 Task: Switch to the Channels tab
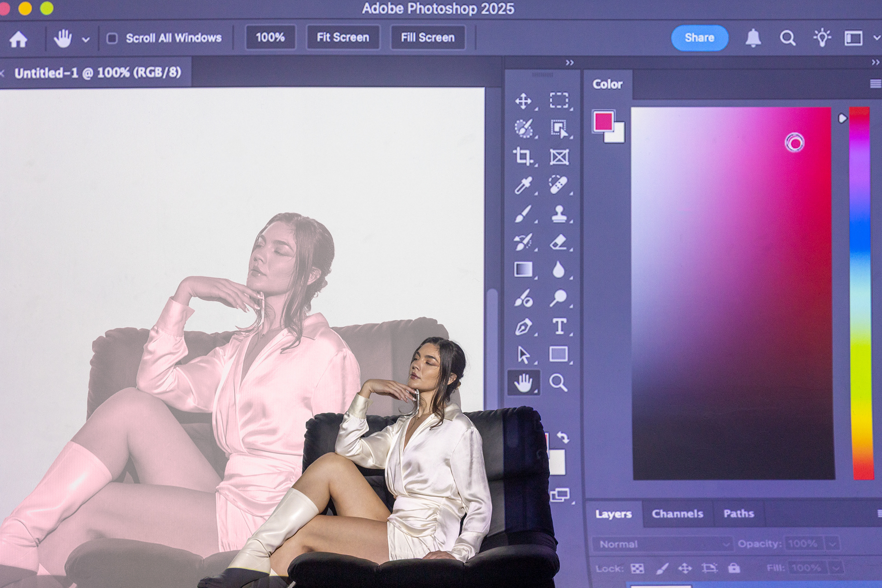[677, 514]
